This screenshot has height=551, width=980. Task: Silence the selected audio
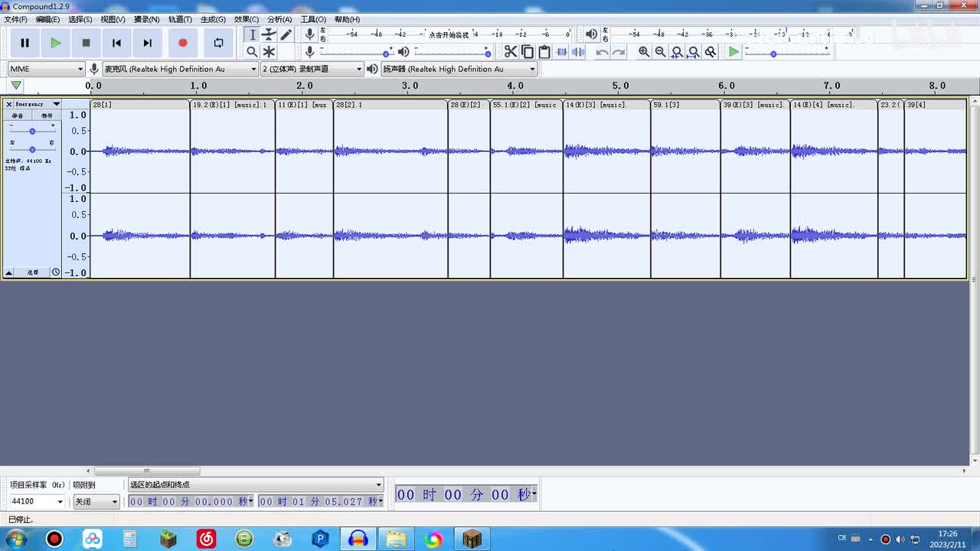tap(578, 51)
